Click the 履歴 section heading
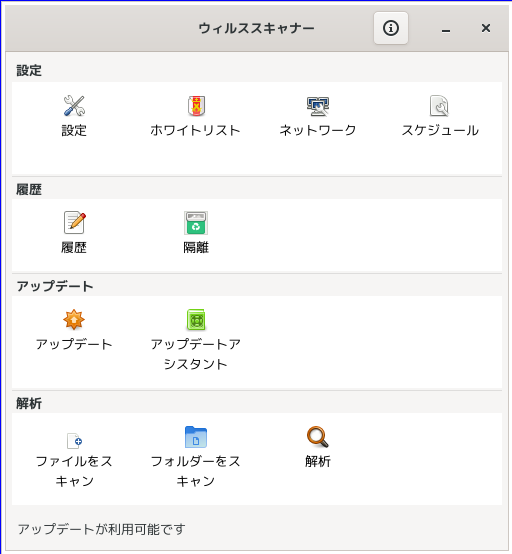Viewport: 512px width, 554px height. pos(29,189)
